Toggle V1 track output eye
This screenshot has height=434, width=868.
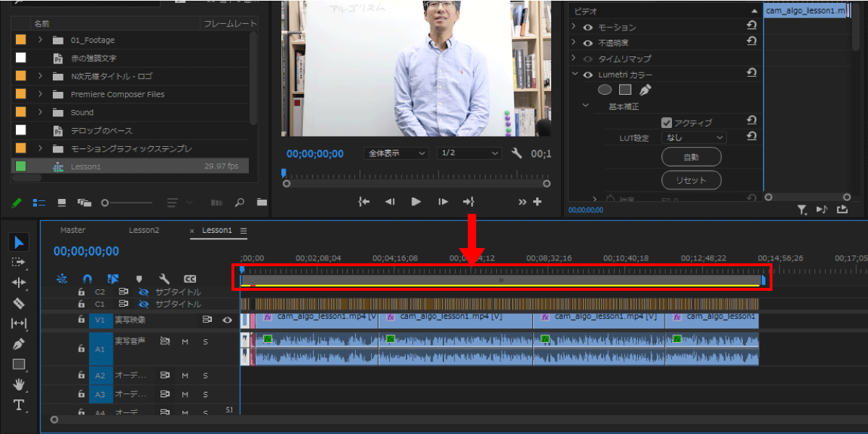(227, 319)
